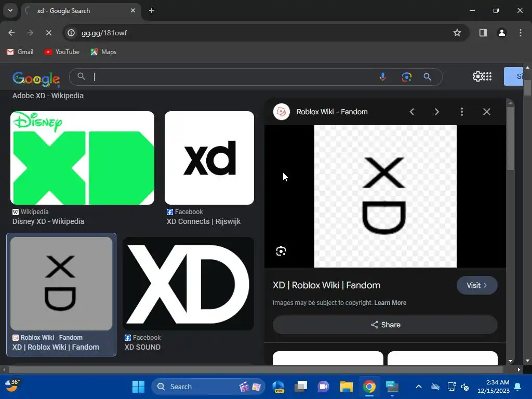Open Teams chat from taskbar
Screen dimensions: 532x399
coord(323,387)
